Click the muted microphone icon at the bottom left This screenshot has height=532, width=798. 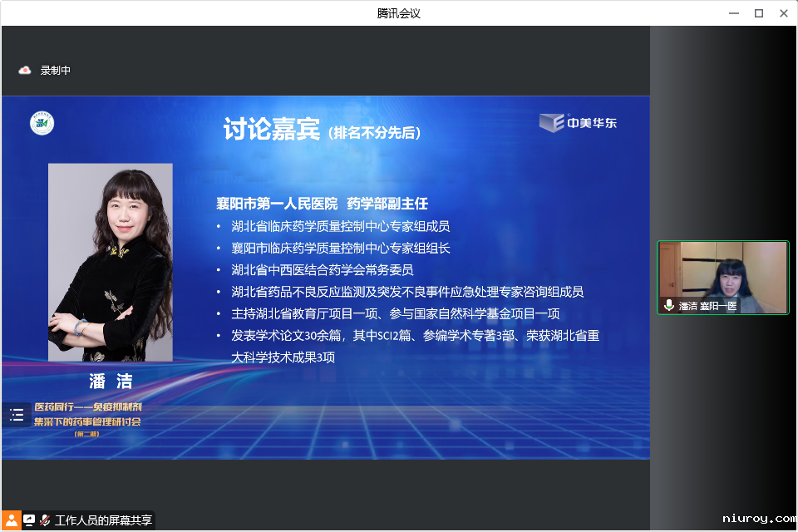pos(45,520)
